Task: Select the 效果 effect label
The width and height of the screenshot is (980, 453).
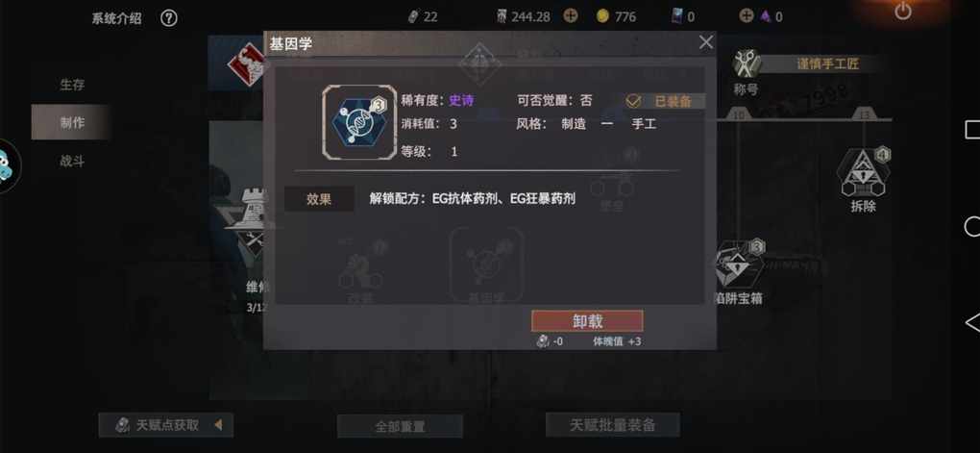Action: click(x=319, y=199)
